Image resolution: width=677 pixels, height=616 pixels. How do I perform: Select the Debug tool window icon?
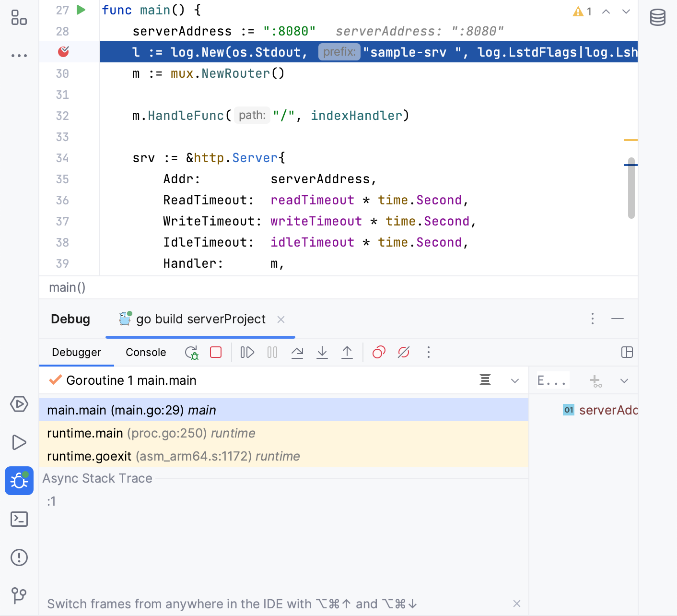19,481
